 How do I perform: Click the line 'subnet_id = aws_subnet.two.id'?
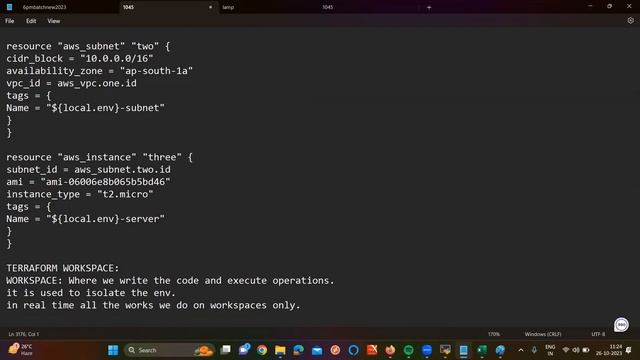point(88,169)
